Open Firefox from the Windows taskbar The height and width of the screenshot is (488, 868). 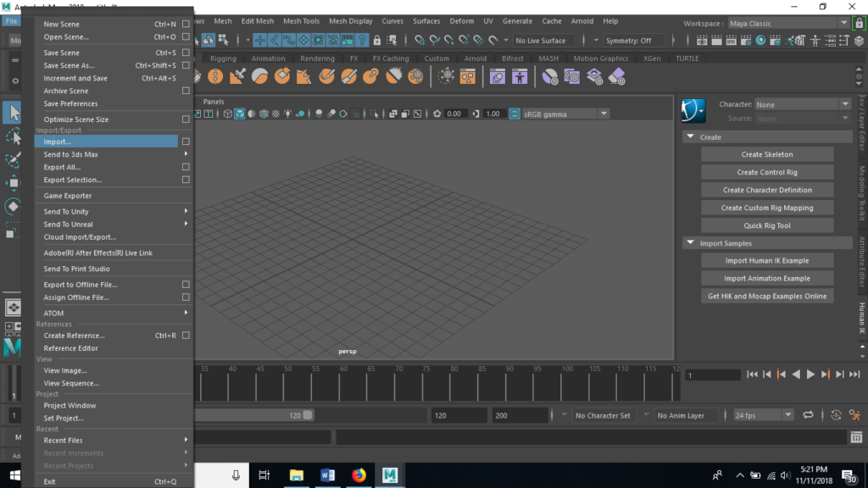[359, 475]
